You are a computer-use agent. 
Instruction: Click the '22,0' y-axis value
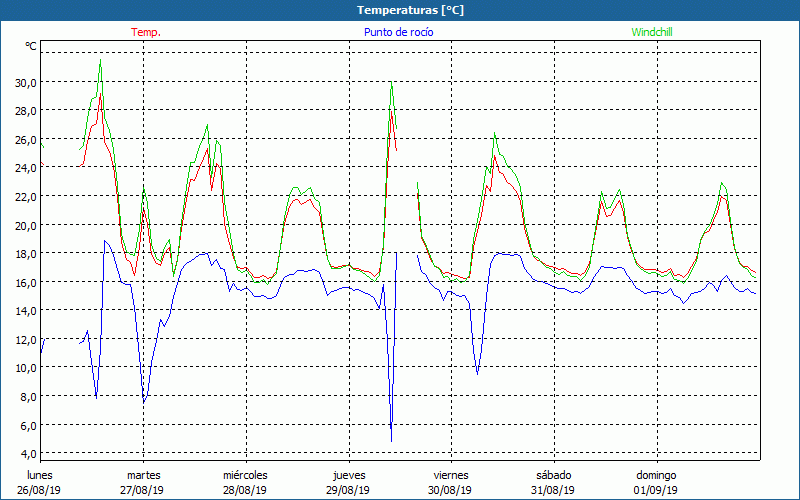tap(26, 196)
